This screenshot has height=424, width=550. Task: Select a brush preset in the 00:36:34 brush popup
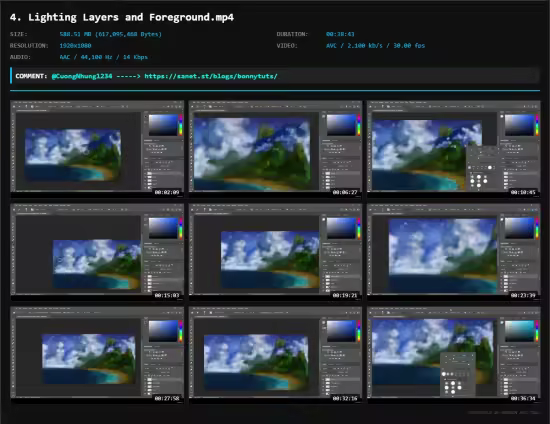(453, 387)
